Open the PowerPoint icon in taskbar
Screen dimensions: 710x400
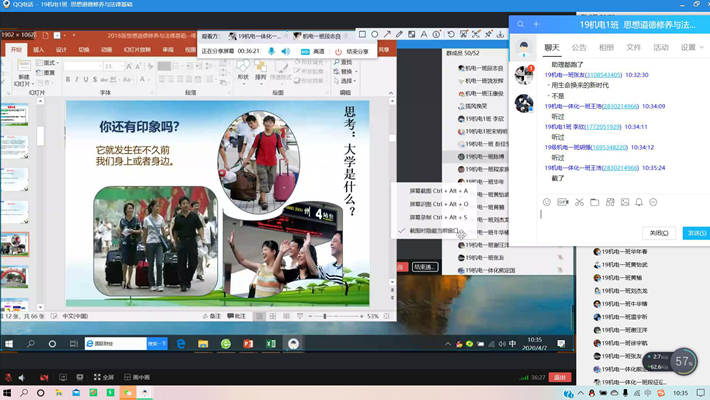coord(248,344)
